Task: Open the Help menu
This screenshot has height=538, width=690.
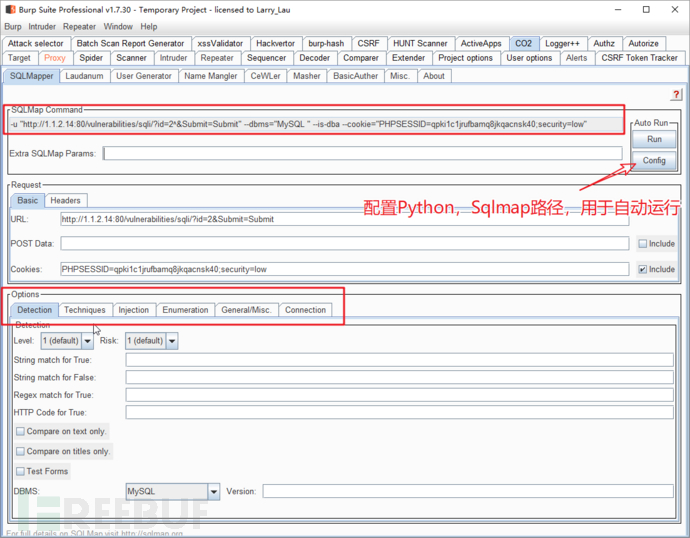Action: [x=149, y=27]
